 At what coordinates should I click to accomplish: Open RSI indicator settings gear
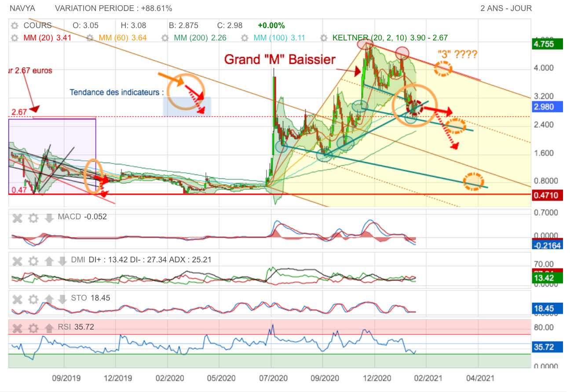pos(33,328)
